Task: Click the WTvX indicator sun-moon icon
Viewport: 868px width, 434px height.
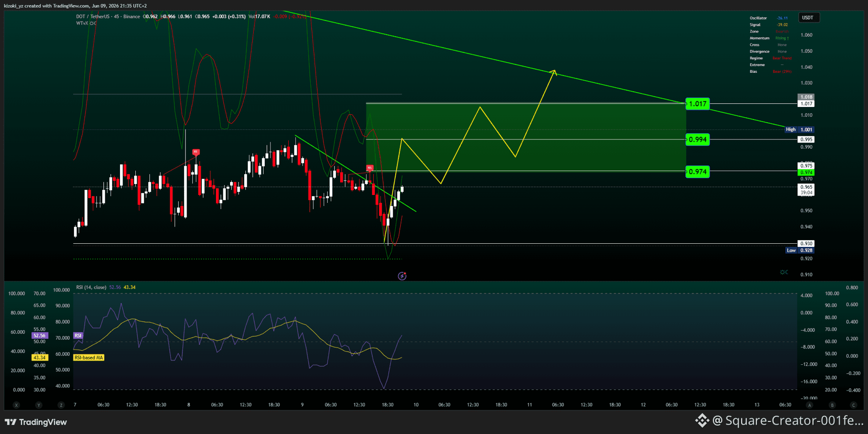Action: point(93,23)
